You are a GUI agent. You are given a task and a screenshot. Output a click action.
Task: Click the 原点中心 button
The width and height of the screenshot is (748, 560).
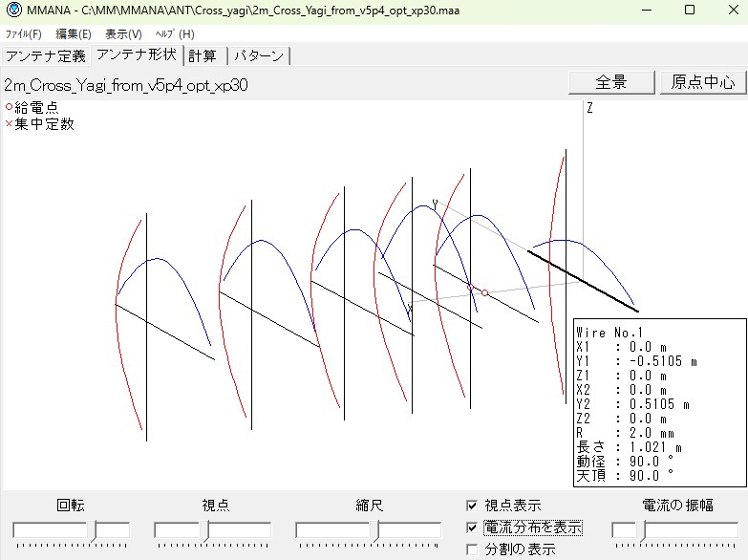pos(702,82)
